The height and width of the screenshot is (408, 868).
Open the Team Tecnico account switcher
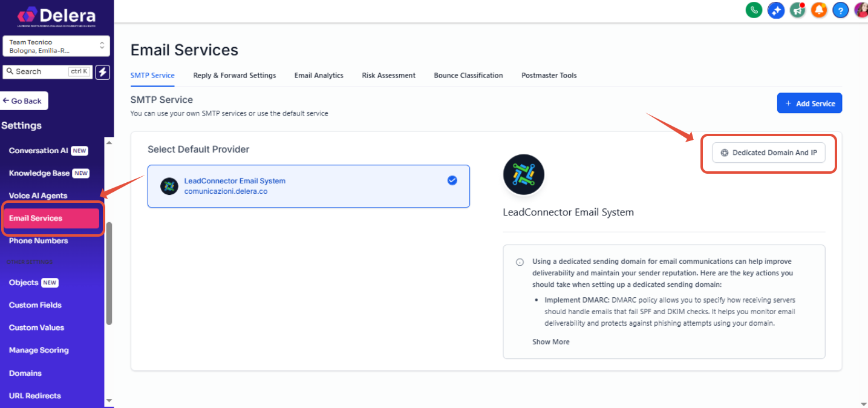point(56,47)
